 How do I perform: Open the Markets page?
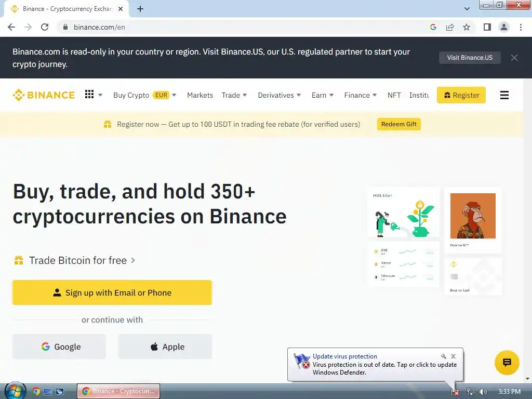pos(200,96)
